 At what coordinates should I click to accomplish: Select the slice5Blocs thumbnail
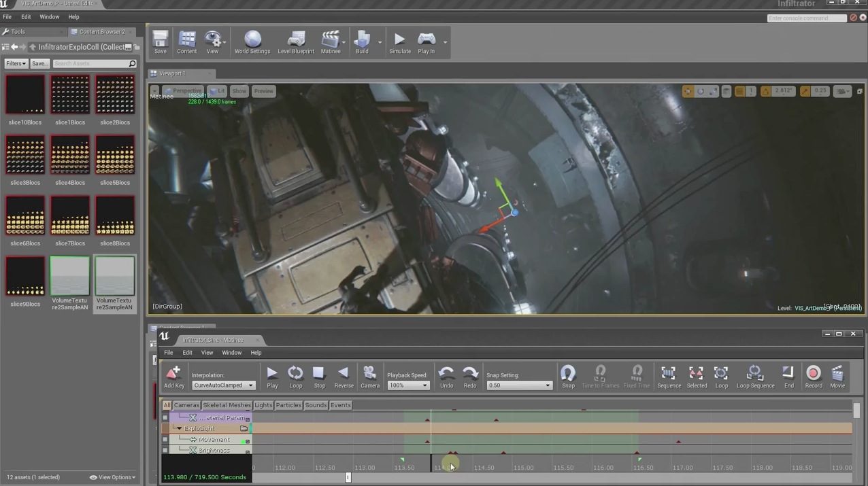(115, 155)
